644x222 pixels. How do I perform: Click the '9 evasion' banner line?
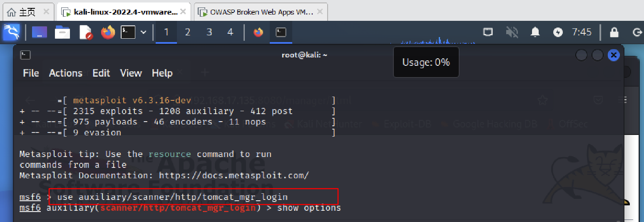(178, 133)
